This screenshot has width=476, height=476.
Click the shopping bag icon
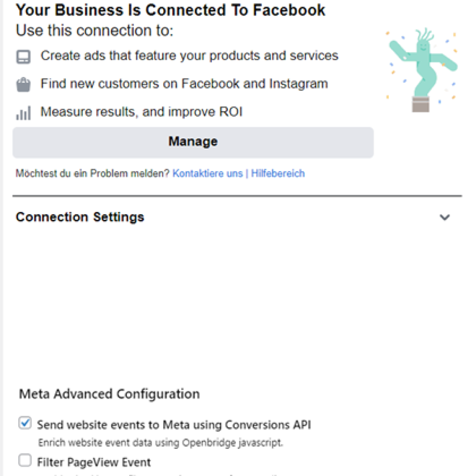pos(23,85)
